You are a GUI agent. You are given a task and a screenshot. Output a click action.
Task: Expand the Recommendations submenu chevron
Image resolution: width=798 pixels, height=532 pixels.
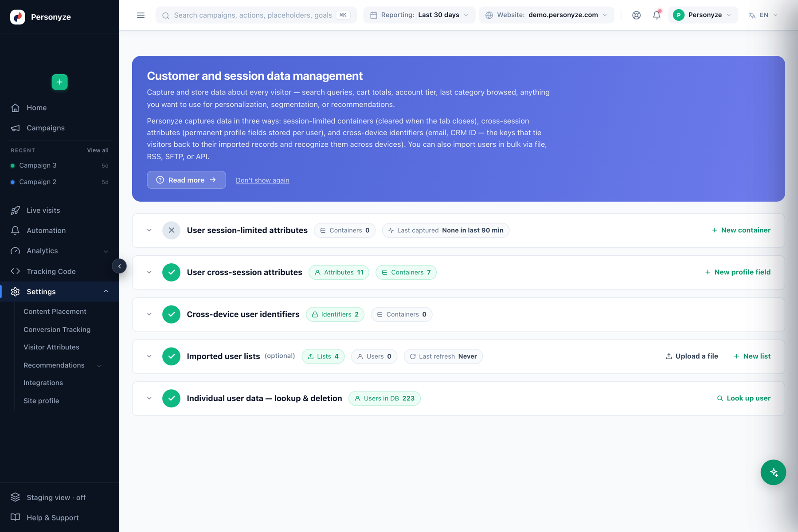point(99,366)
